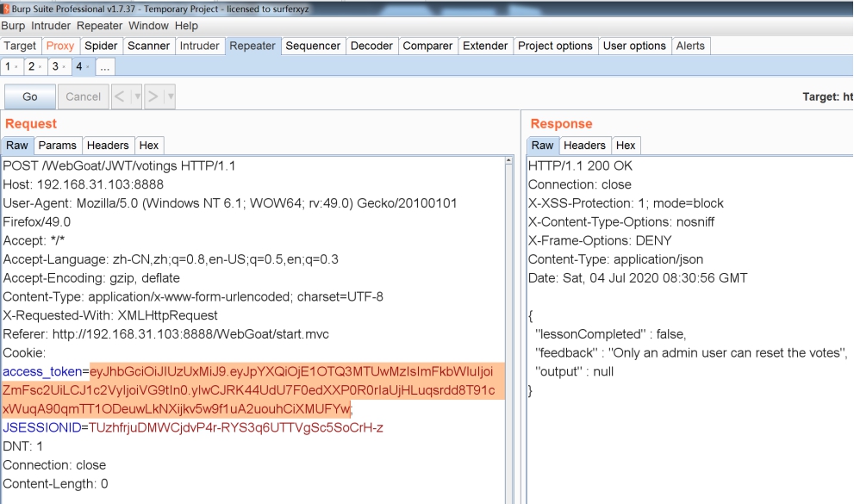Close Repeater tab 3 with its x
The height and width of the screenshot is (504, 854).
click(x=64, y=67)
